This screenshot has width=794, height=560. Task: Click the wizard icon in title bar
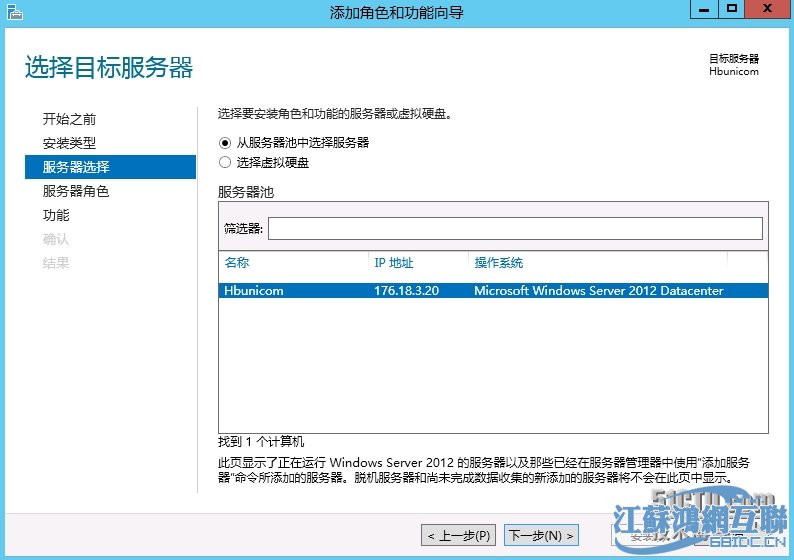15,12
